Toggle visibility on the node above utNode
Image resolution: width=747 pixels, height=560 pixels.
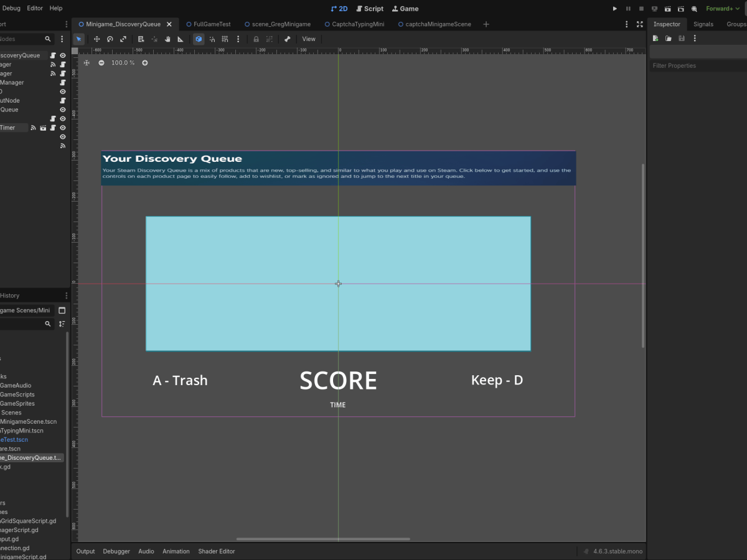click(x=63, y=91)
